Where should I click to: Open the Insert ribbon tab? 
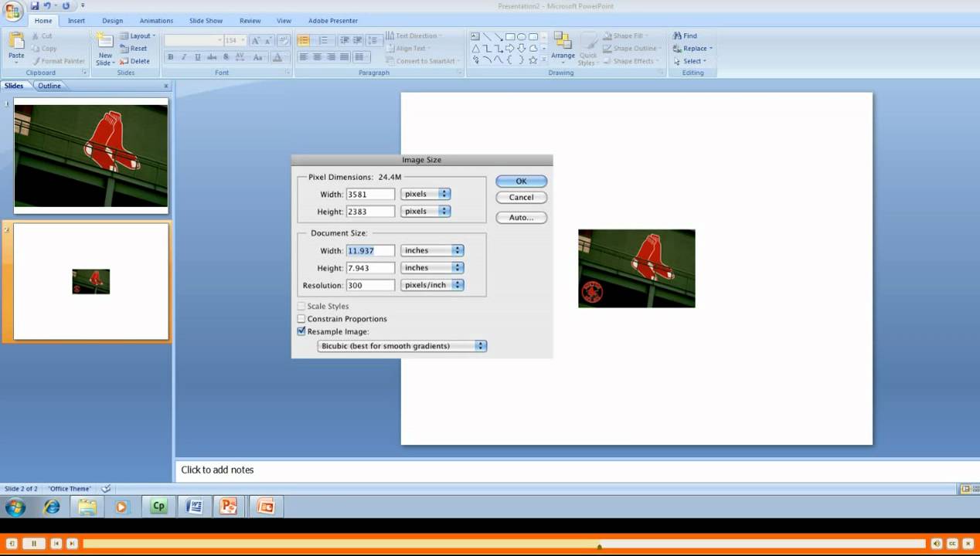click(x=77, y=21)
